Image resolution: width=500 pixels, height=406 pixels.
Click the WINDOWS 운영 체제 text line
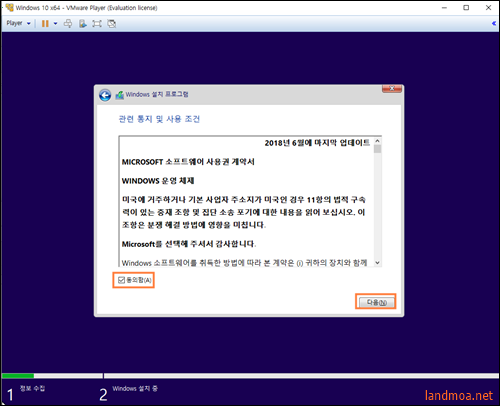pyautogui.click(x=158, y=181)
